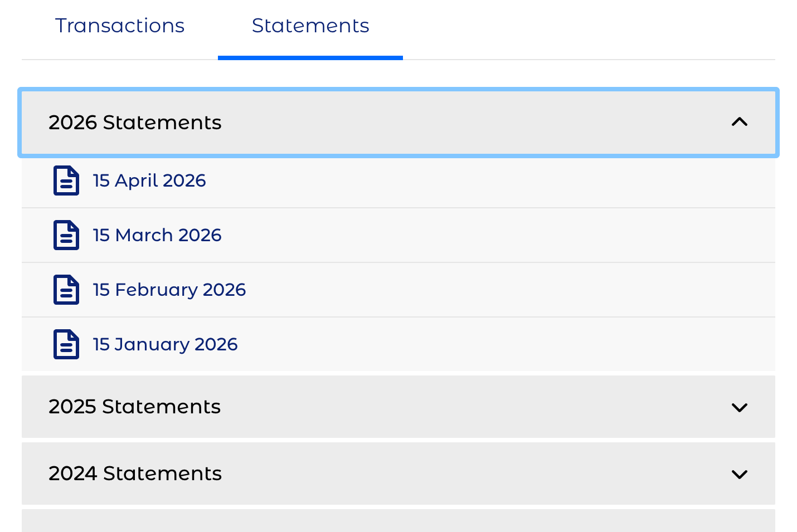Screen dimensions: 797x532
Task: Select the Statements tab
Action: pyautogui.click(x=310, y=26)
